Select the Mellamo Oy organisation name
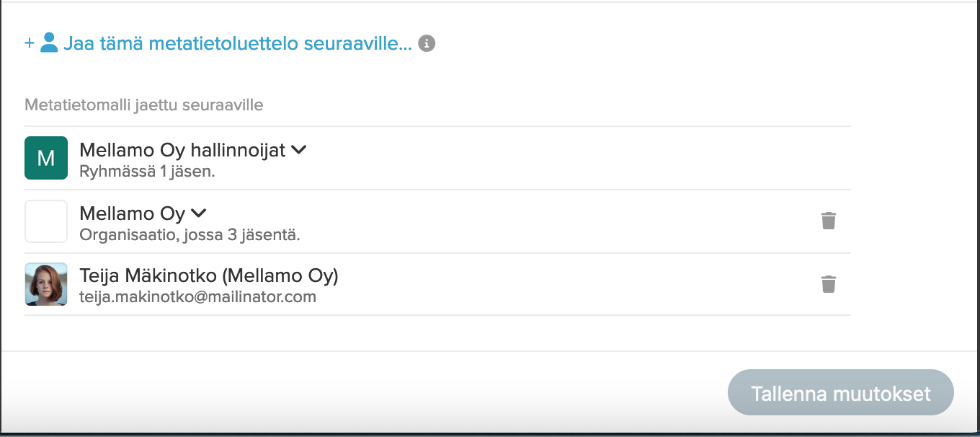Screen dimensions: 980x437 pyautogui.click(x=133, y=213)
